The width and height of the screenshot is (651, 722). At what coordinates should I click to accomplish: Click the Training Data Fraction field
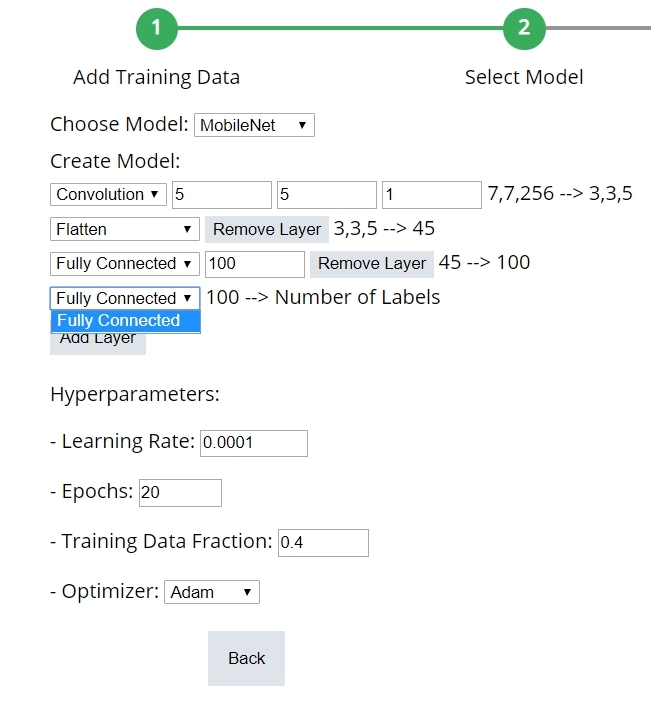click(x=323, y=543)
